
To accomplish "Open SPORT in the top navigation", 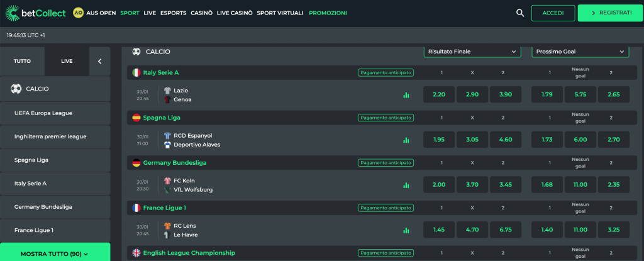I will 130,13.
